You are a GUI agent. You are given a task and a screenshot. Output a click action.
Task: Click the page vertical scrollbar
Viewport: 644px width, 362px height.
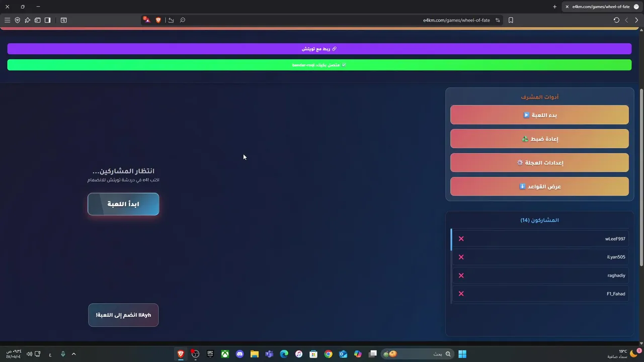click(641, 177)
